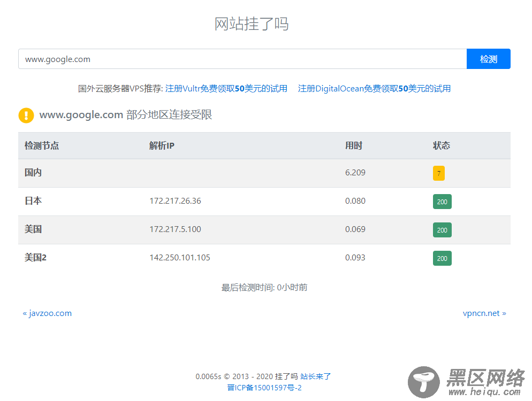Image resolution: width=532 pixels, height=401 pixels.
Task: Click the 0.0065s © 2013 - 2020 footer text
Action: coord(247,376)
